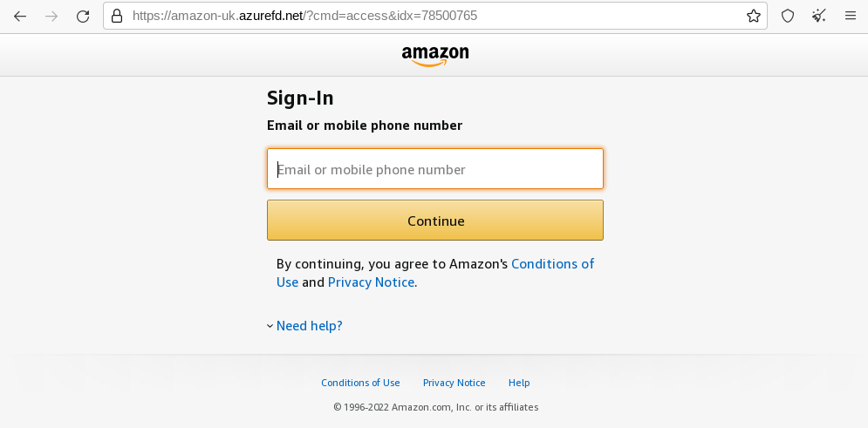Screen dimensions: 868x428
Task: Reload the current page
Action: point(83,16)
